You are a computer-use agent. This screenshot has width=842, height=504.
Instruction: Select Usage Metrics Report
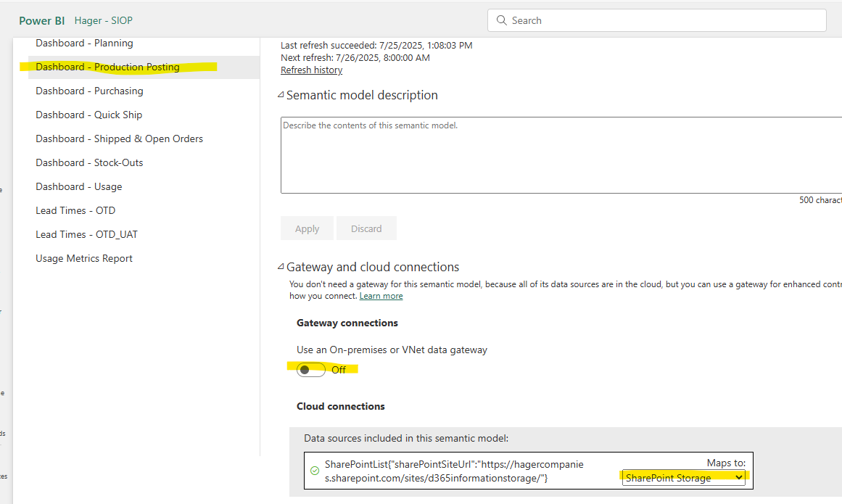point(84,258)
